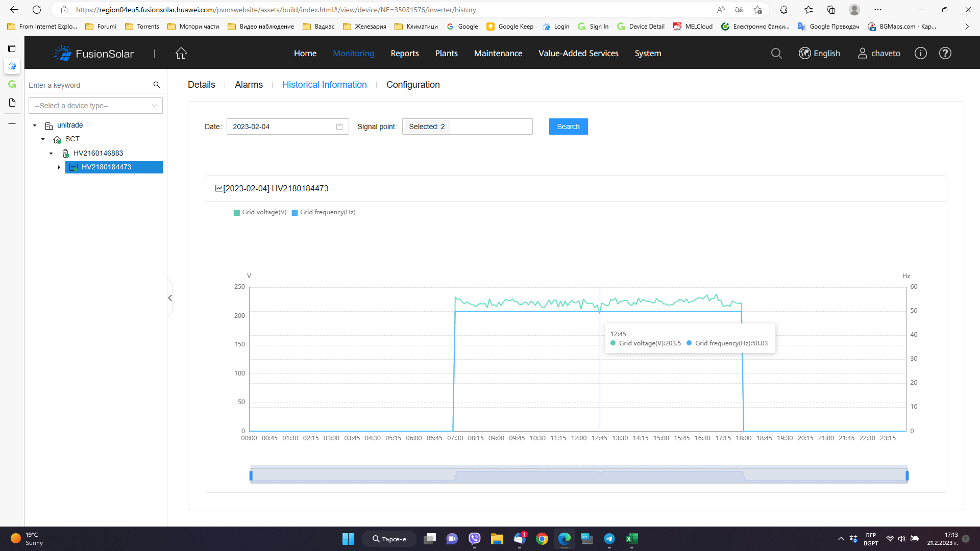Toggle Grid frequency(Hz) legend series
The height and width of the screenshot is (551, 980).
(x=324, y=212)
